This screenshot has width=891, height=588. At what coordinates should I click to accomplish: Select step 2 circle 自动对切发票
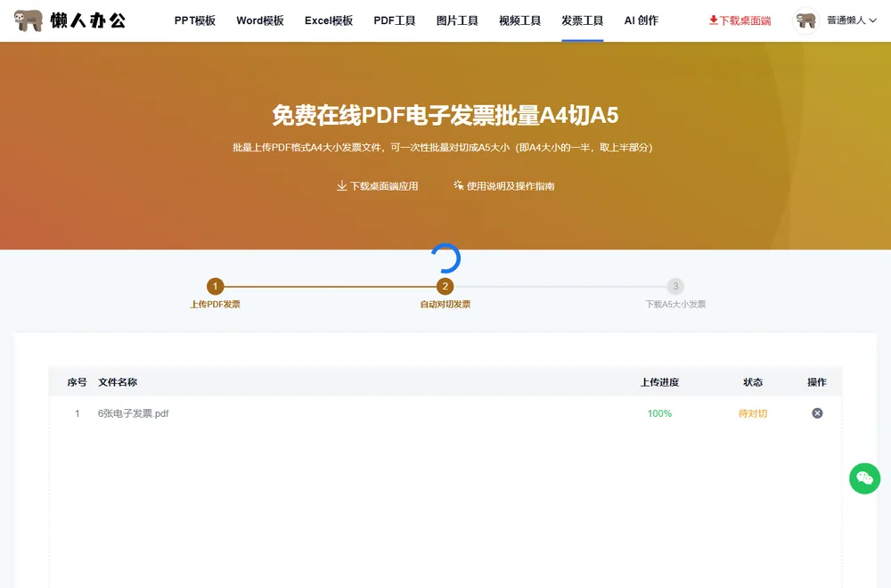tap(445, 286)
